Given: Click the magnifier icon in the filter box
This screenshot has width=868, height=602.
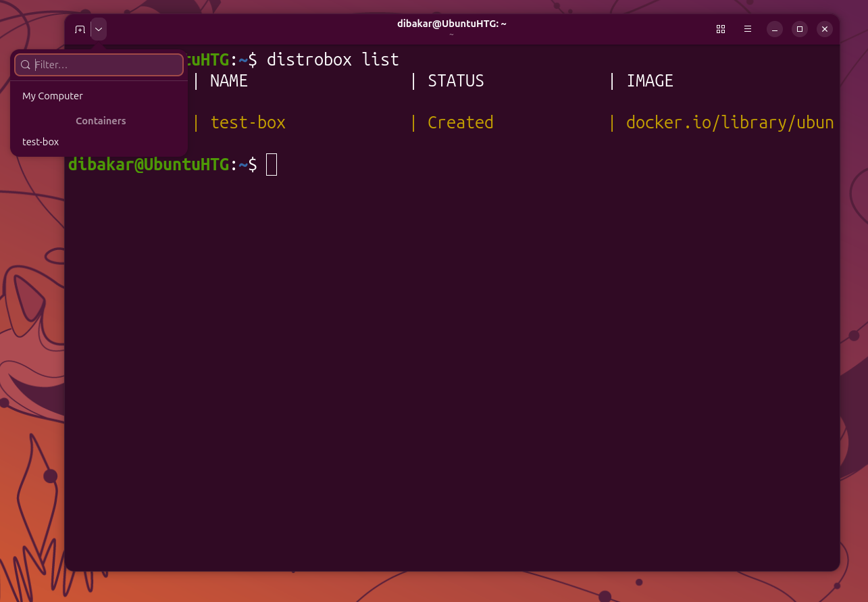Looking at the screenshot, I should (x=26, y=65).
